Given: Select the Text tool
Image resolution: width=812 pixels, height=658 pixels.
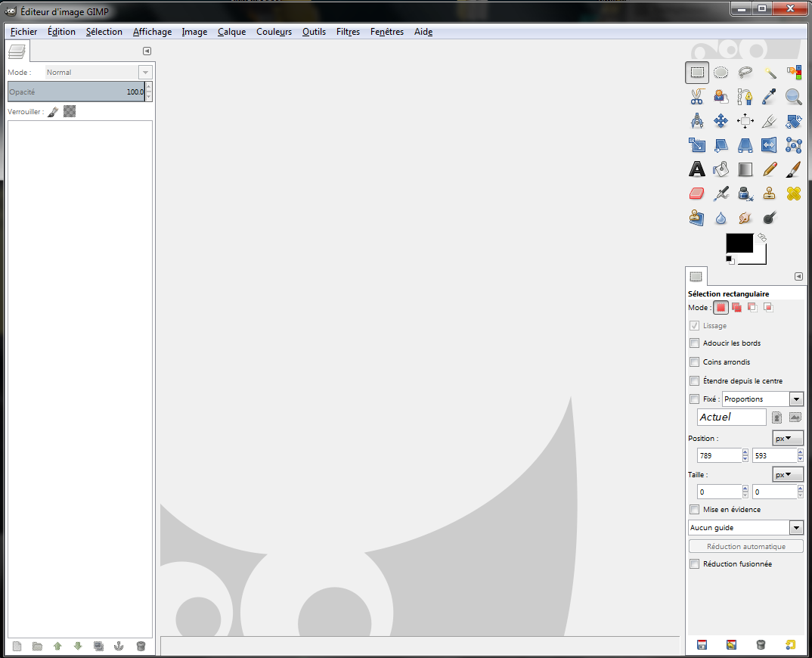Looking at the screenshot, I should point(696,169).
